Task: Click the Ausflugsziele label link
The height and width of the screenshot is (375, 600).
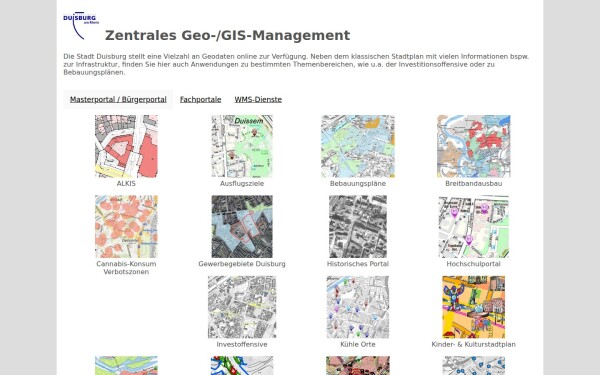Action: click(x=242, y=184)
